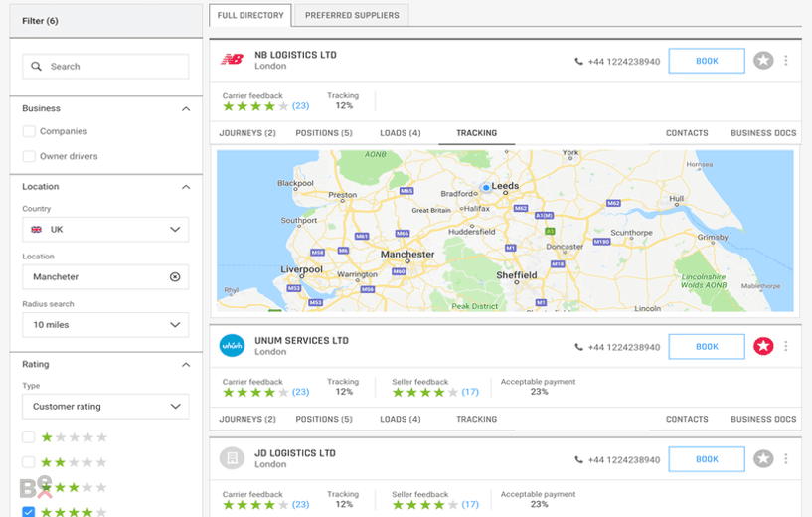This screenshot has height=517, width=812.
Task: Book NB Logistics Ltd
Action: tap(707, 61)
